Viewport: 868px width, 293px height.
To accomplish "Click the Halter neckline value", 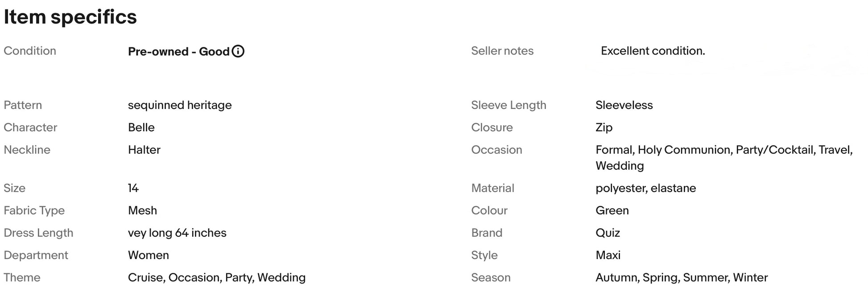I will (x=144, y=150).
